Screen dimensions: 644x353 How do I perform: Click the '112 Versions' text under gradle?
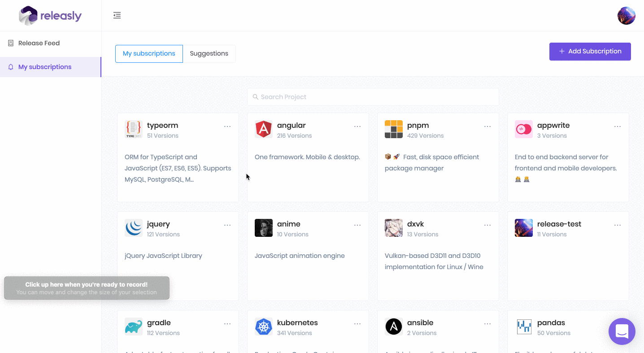163,333
